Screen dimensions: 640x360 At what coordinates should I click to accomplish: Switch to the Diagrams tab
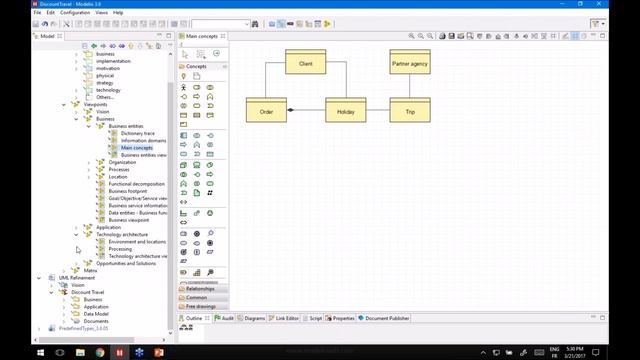pos(251,318)
